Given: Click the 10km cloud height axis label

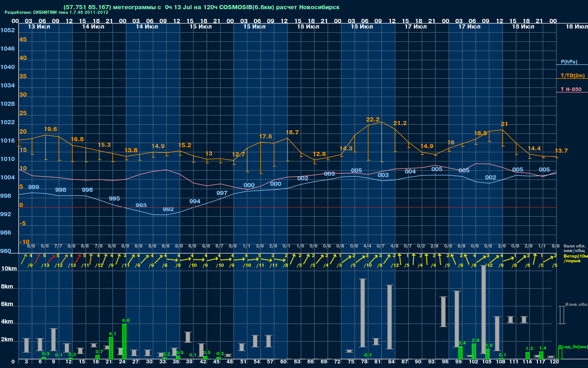Looking at the screenshot, I should pos(9,268).
